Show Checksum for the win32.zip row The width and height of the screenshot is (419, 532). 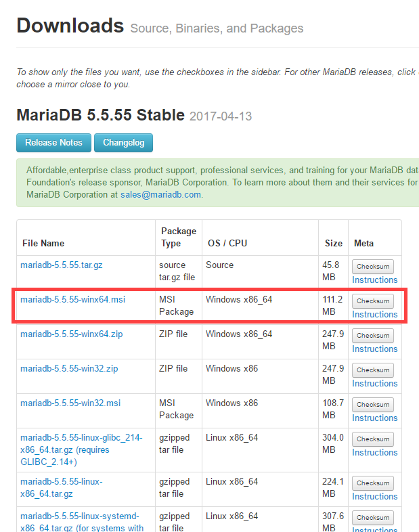[373, 370]
